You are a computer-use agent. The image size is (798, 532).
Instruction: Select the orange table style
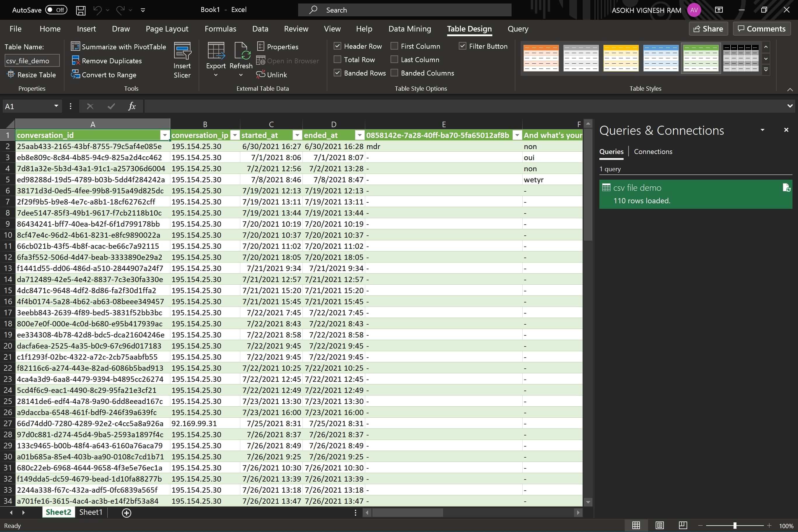pyautogui.click(x=541, y=58)
